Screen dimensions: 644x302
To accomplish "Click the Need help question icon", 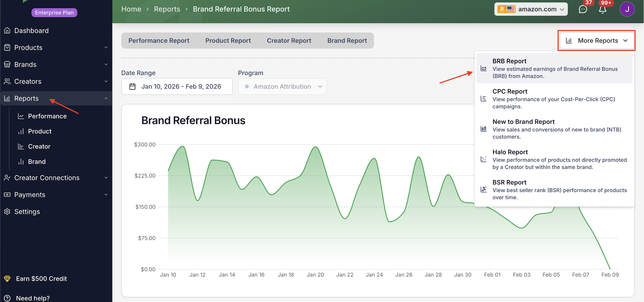I will click(x=7, y=298).
